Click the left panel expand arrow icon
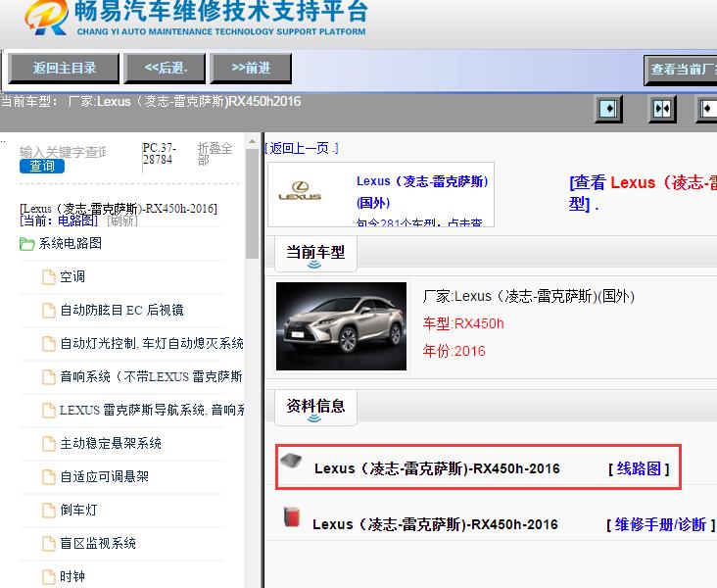Viewport: 717px width, 588px height. point(608,110)
